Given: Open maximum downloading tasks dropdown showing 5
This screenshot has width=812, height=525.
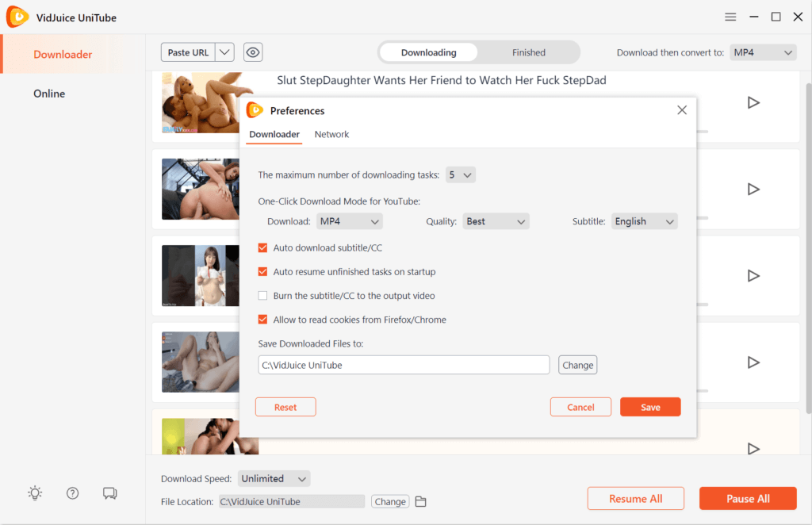Looking at the screenshot, I should coord(461,175).
